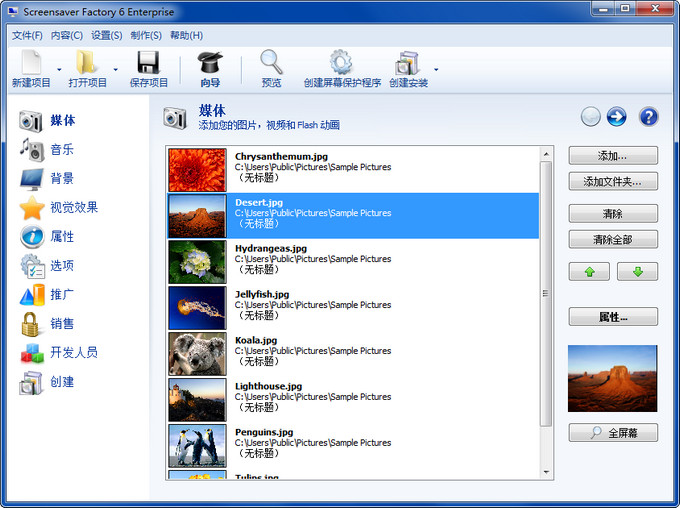Open the 设置(S) menu
The width and height of the screenshot is (680, 508).
pos(107,36)
